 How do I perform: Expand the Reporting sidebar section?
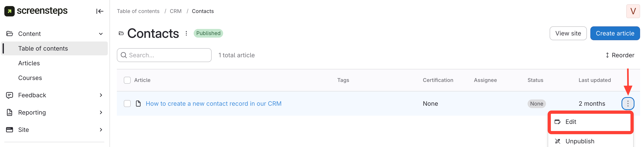(x=101, y=113)
